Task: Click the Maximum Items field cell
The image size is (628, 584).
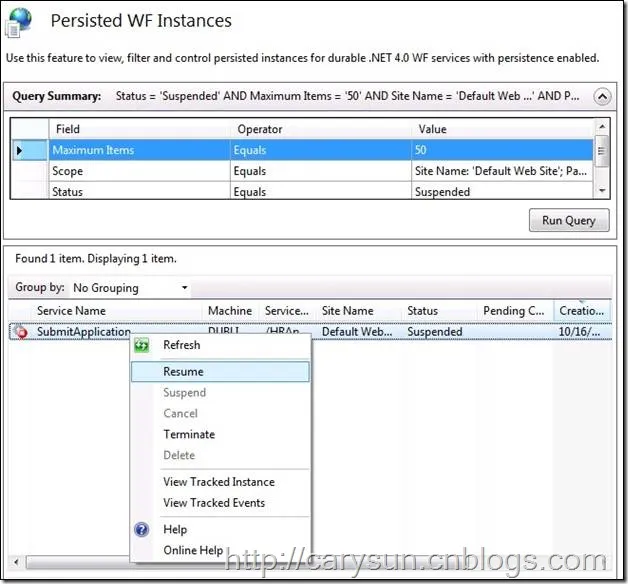Action: 139,151
